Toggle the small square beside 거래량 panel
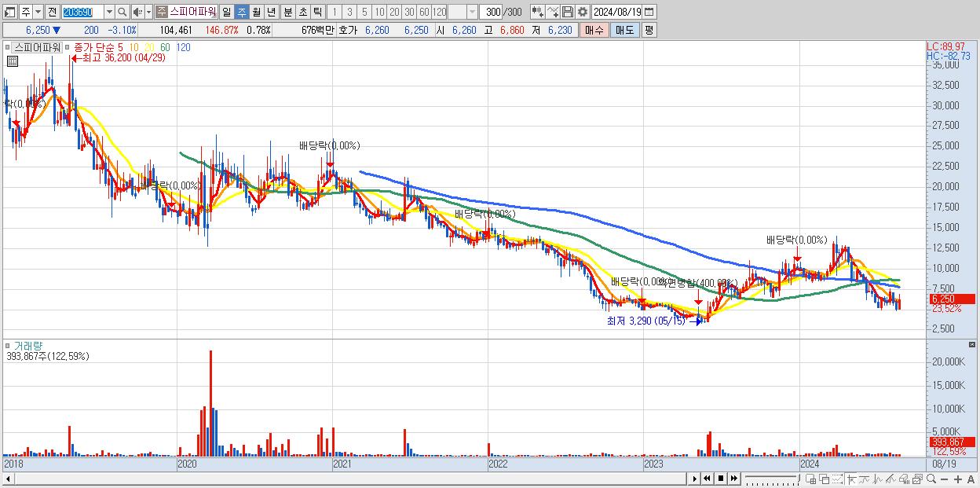 9,345
